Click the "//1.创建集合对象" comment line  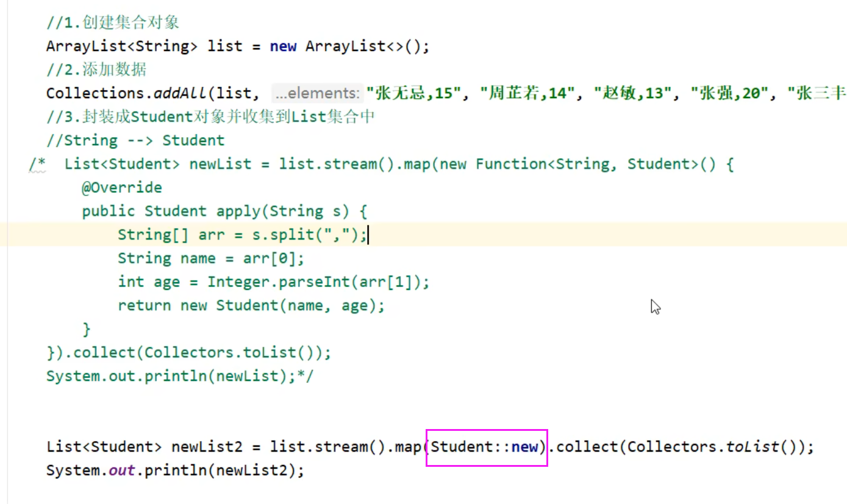[x=112, y=23]
